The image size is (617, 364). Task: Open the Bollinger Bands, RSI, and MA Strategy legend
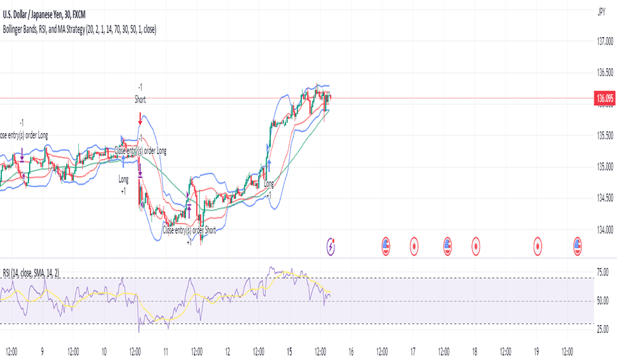click(x=79, y=30)
